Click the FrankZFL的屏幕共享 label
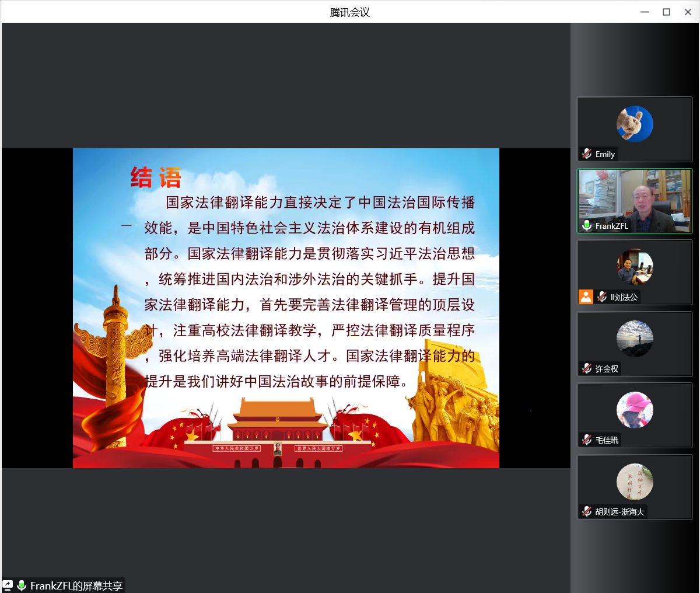 tap(76, 586)
